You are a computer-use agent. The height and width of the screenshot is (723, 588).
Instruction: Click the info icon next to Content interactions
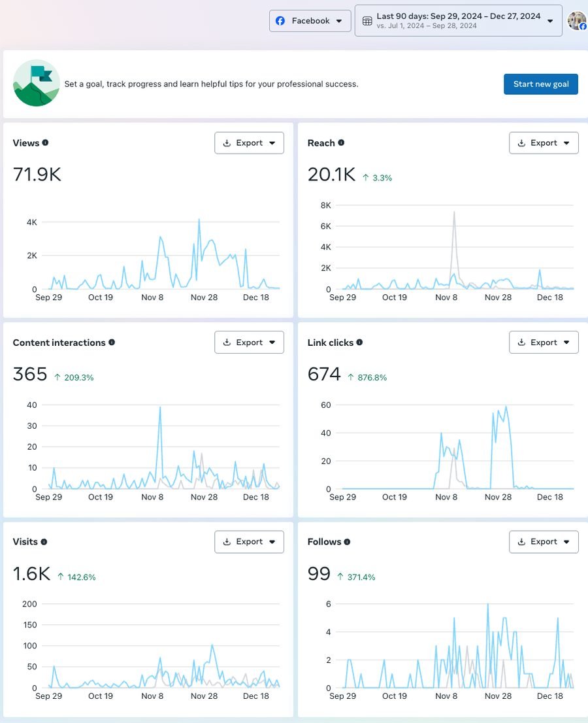click(x=112, y=342)
